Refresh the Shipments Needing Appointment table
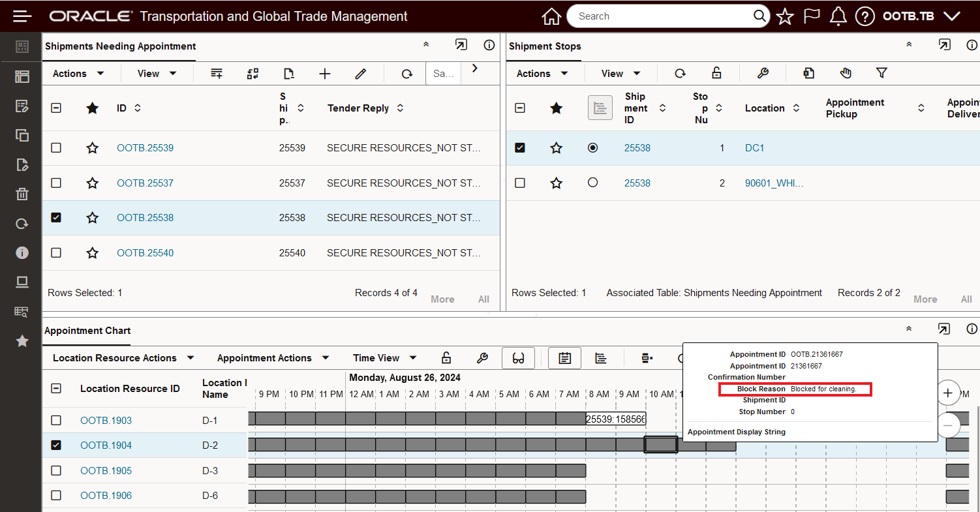 click(x=407, y=74)
